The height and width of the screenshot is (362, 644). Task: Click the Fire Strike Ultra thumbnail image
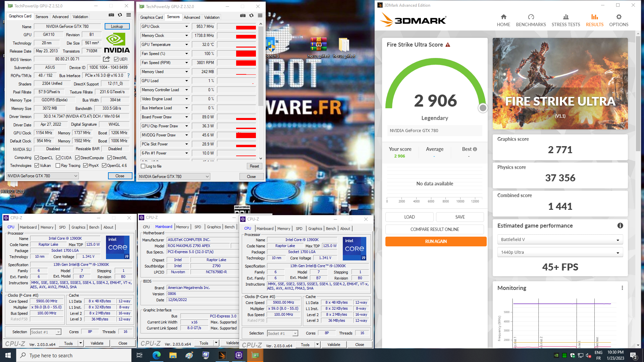[x=560, y=83]
